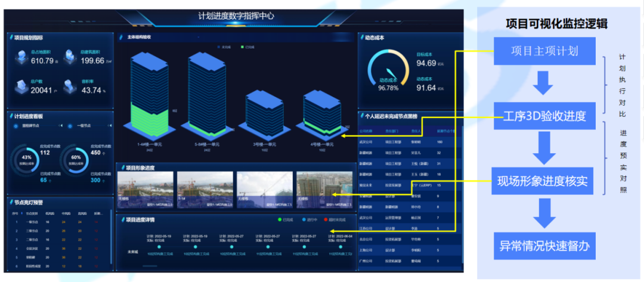Click the feather icon beside 项目规划指标

11,38
